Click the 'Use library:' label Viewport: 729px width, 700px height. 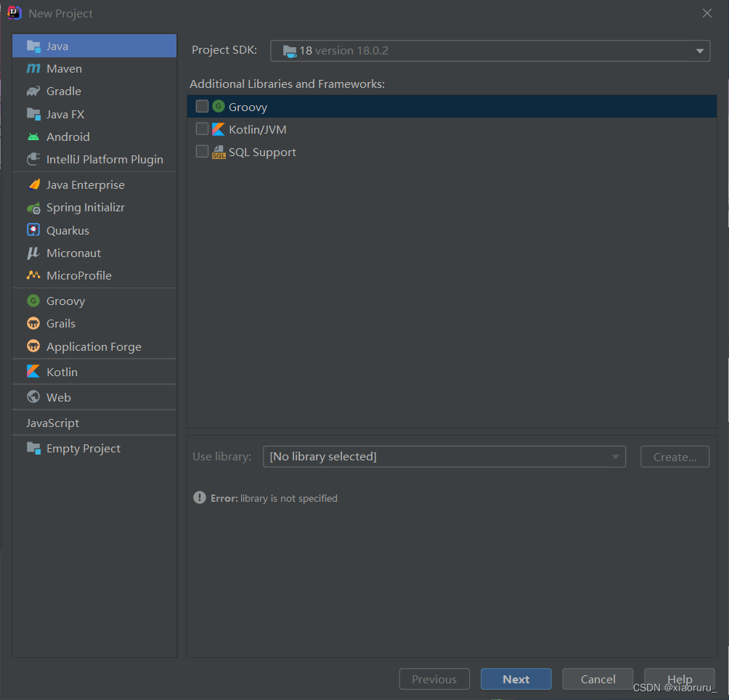[x=221, y=457]
